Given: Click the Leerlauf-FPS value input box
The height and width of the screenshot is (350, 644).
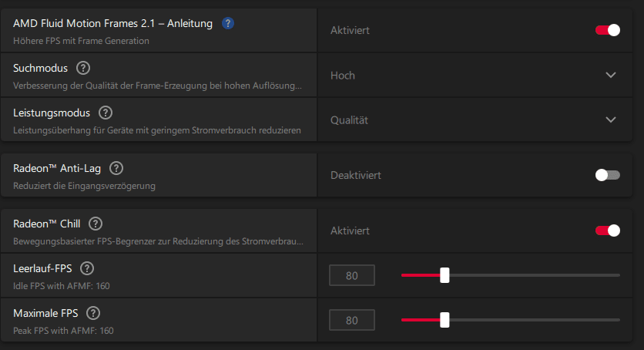Looking at the screenshot, I should point(352,275).
